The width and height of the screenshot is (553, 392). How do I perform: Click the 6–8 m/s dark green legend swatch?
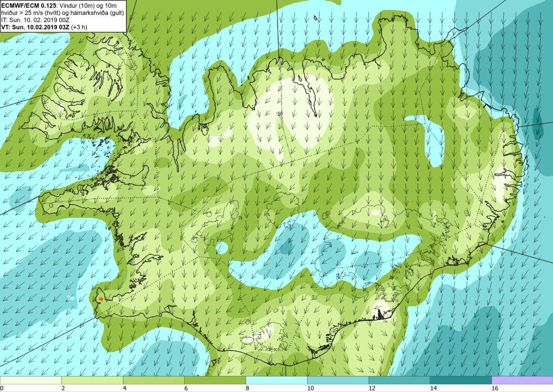pos(215,380)
